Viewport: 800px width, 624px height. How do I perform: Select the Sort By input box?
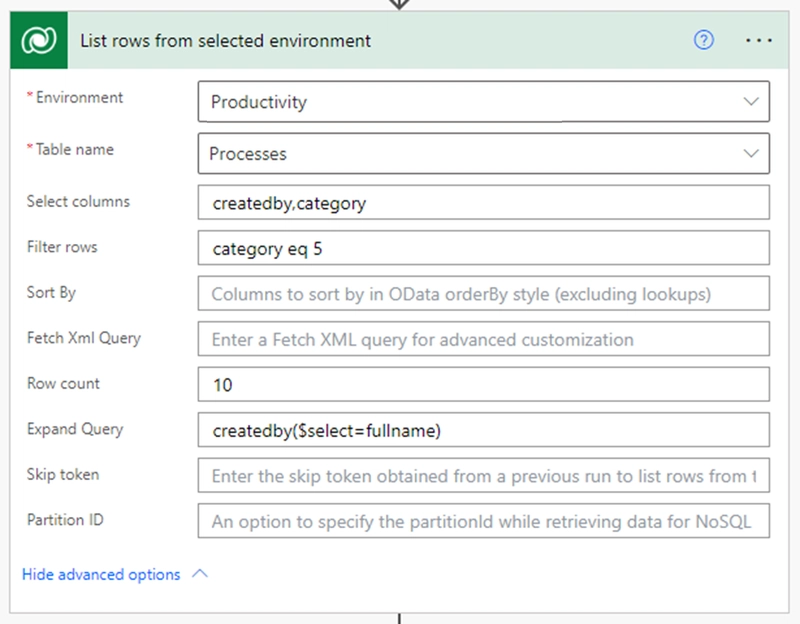(x=483, y=294)
